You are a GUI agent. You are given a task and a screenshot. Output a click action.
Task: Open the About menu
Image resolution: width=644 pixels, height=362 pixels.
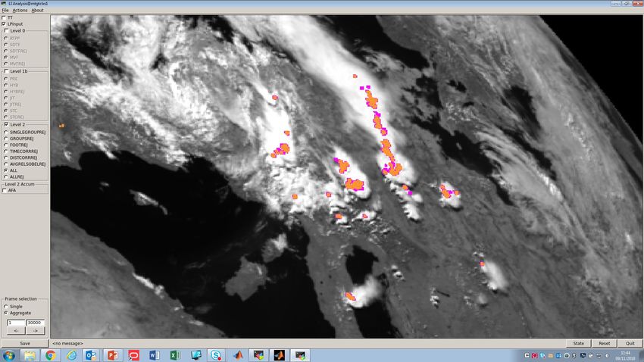pos(37,11)
